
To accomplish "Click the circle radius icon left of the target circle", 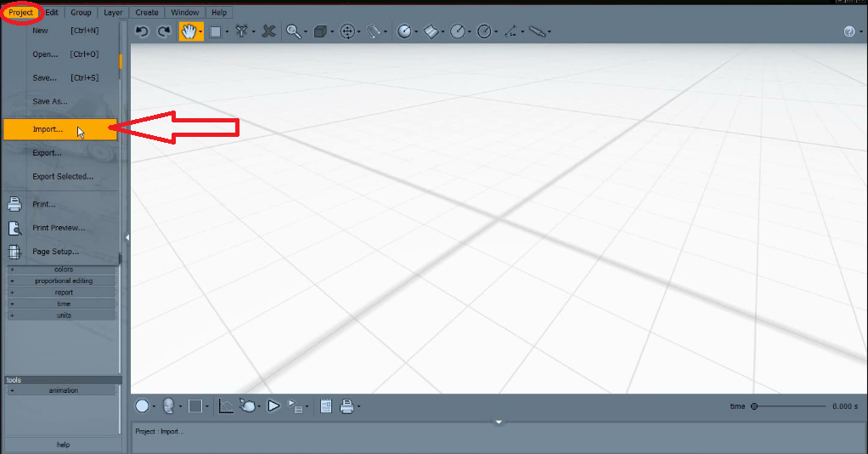I will tap(458, 31).
